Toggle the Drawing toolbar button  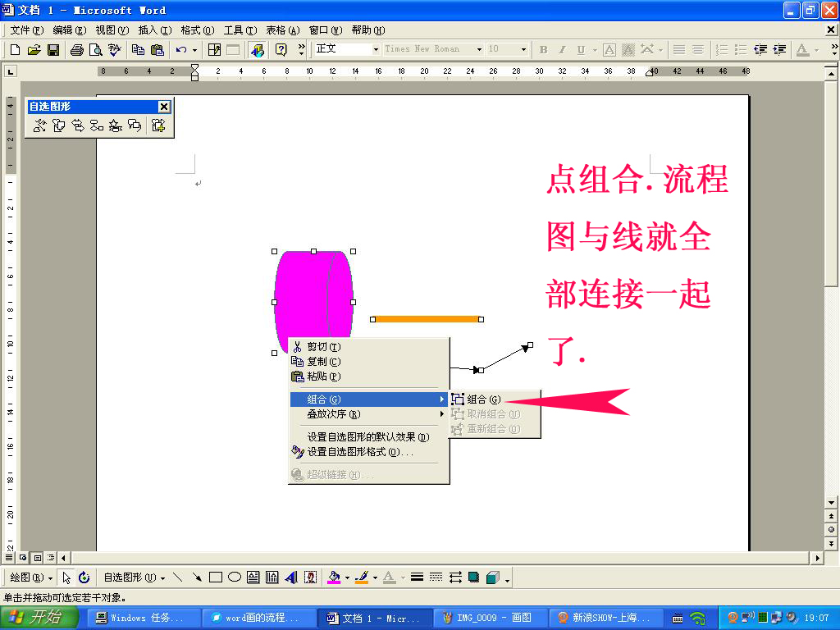[x=257, y=50]
